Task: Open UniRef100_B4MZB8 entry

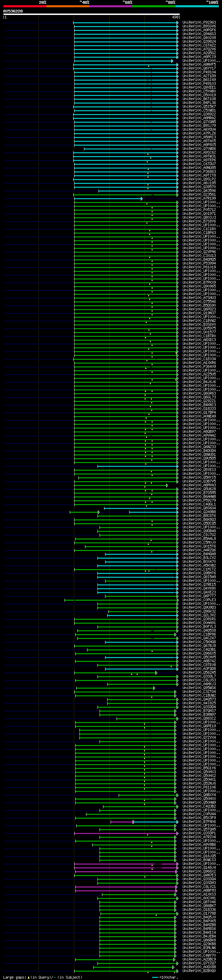Action: pyautogui.click(x=199, y=925)
